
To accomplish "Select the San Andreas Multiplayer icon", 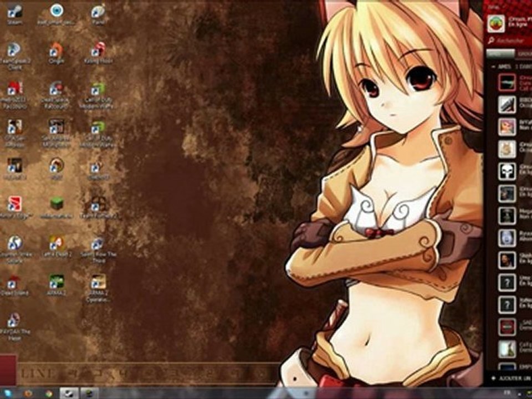I will (x=57, y=133).
